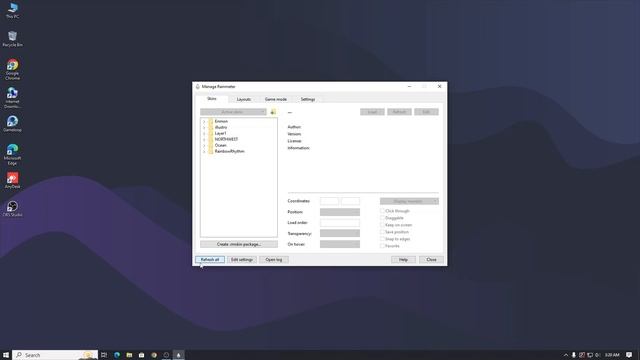Open the Windows Start menu
This screenshot has height=360, width=640.
[6, 355]
